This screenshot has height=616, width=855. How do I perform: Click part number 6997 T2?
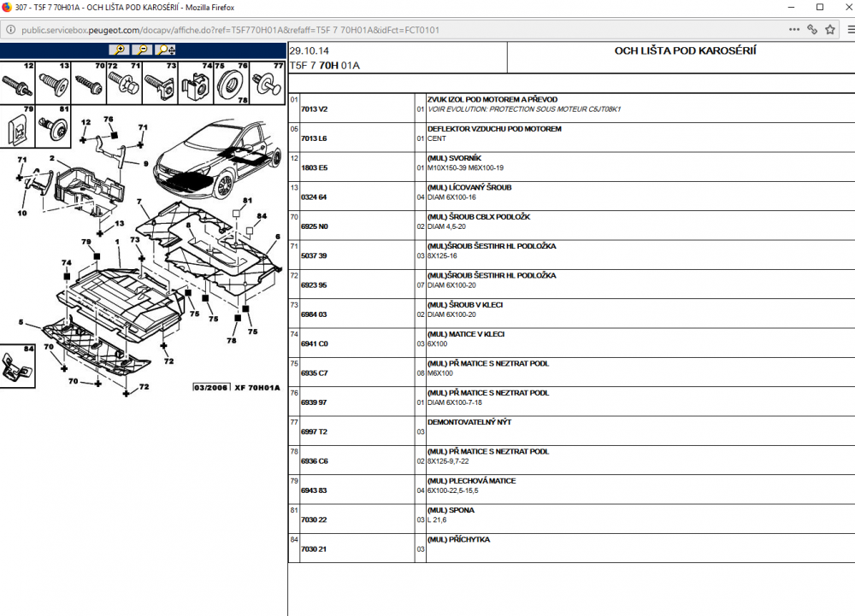314,432
